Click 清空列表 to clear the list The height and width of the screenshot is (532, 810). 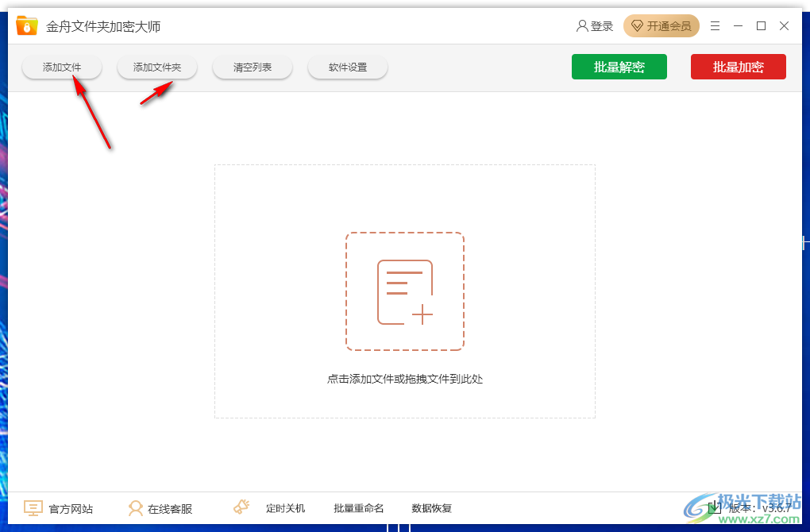pos(252,67)
